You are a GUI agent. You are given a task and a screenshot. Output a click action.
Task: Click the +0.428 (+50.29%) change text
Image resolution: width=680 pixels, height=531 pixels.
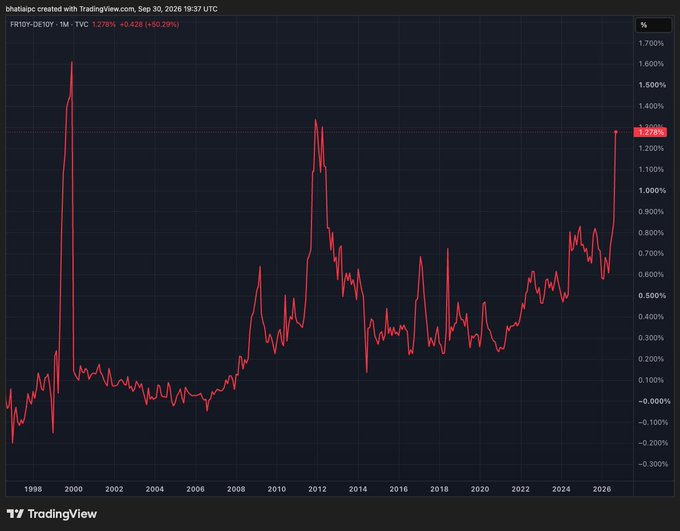[149, 24]
